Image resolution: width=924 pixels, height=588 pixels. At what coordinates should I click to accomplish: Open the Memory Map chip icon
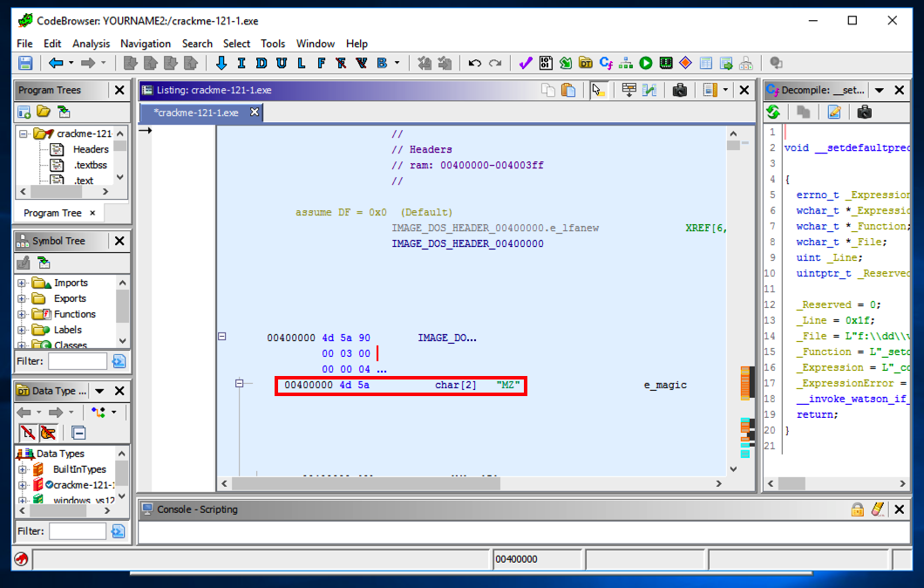click(x=666, y=63)
